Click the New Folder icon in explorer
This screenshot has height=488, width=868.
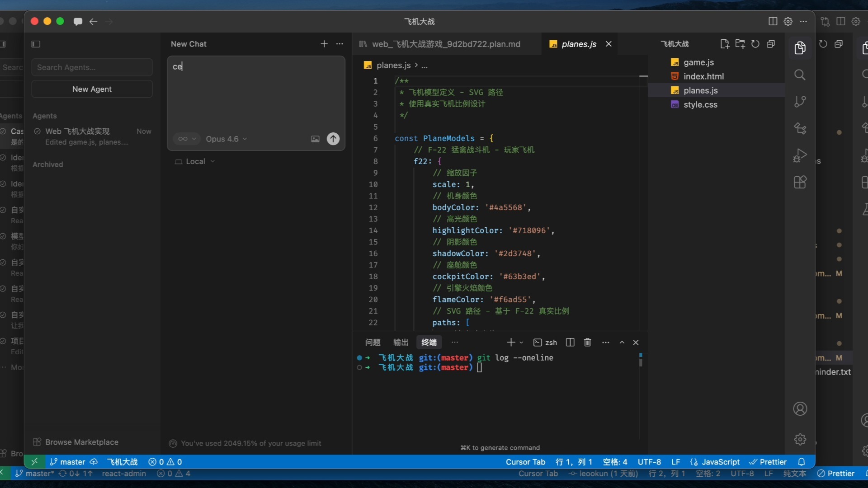[x=740, y=44]
